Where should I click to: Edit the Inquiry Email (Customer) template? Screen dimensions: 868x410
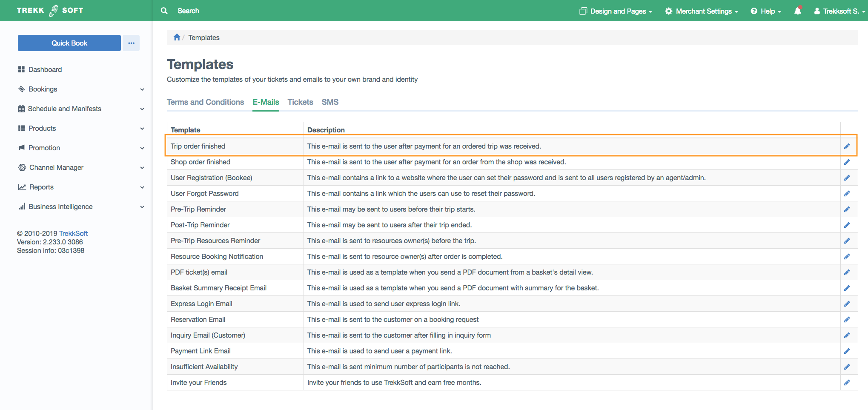(x=847, y=335)
